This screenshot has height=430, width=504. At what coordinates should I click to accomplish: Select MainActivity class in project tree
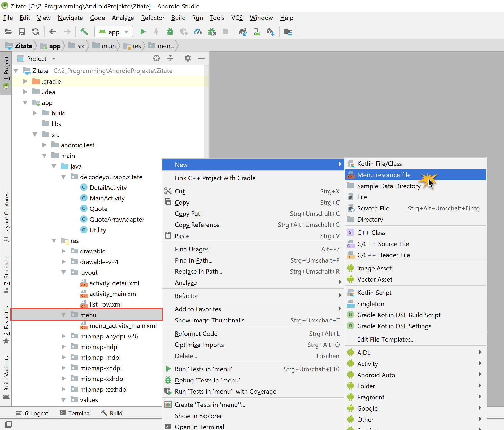(x=107, y=198)
